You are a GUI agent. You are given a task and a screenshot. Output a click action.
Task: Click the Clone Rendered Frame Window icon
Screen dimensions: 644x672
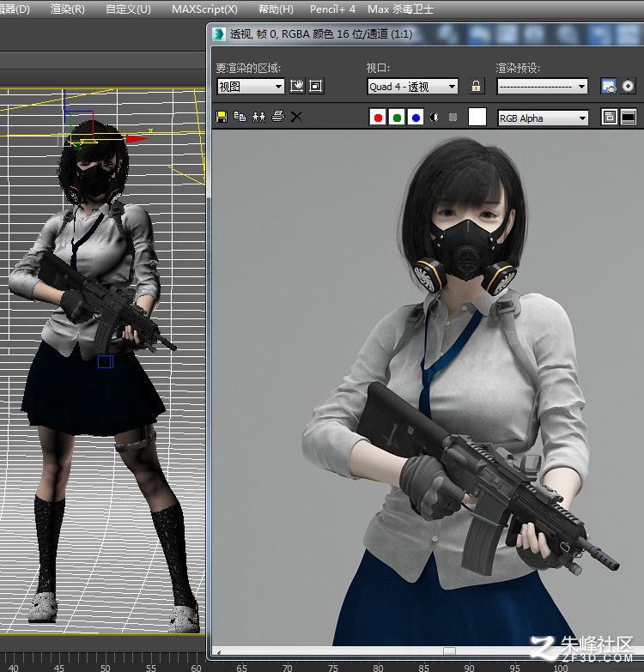coord(258,117)
